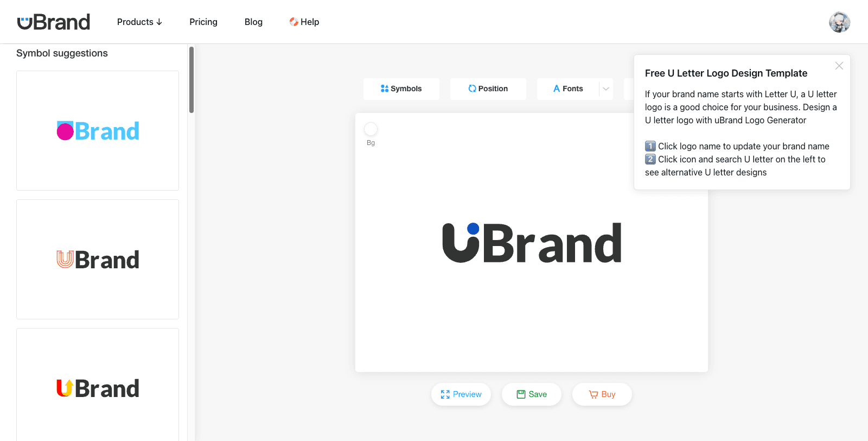Select the orange outlined U Brand suggestion

click(98, 259)
